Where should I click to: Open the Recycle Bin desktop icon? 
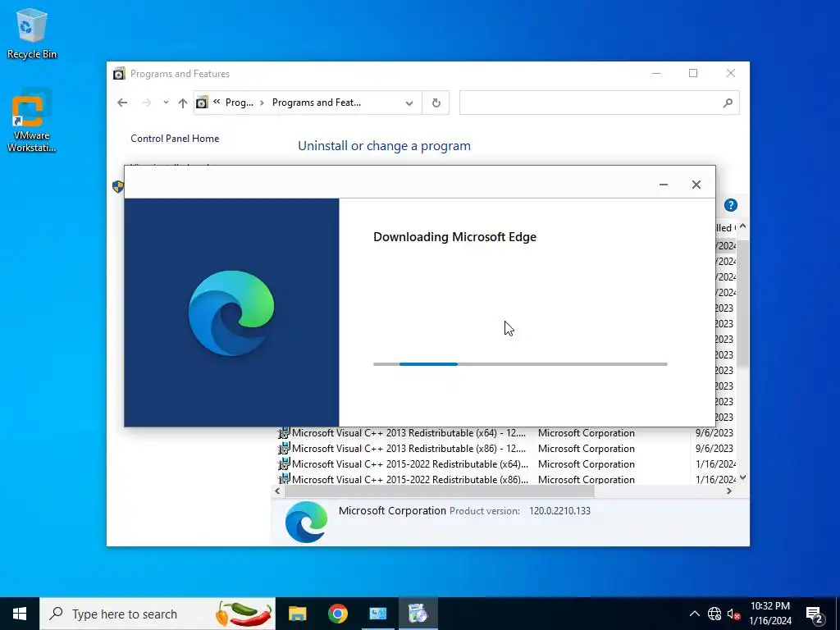tap(32, 33)
